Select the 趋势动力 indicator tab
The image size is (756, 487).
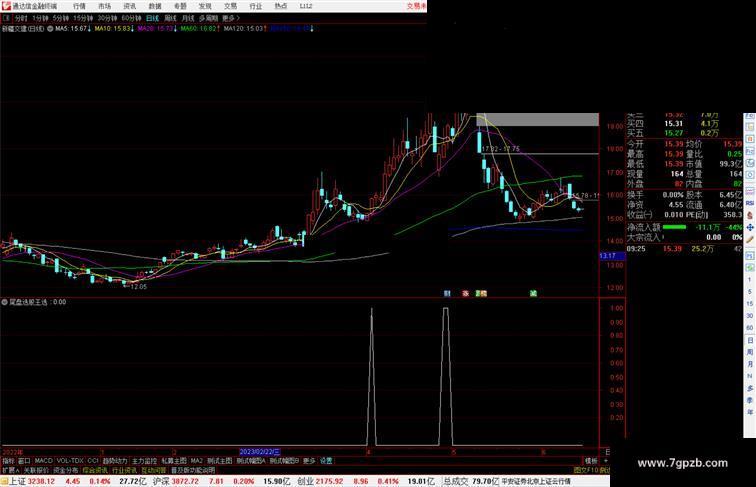(115, 461)
